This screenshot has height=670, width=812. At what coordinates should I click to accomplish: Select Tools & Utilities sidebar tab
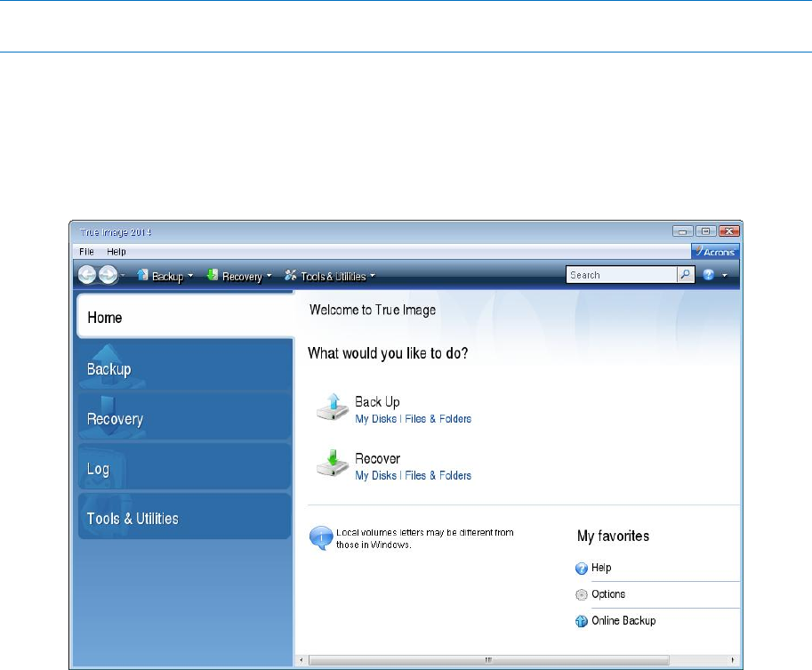[x=185, y=517]
